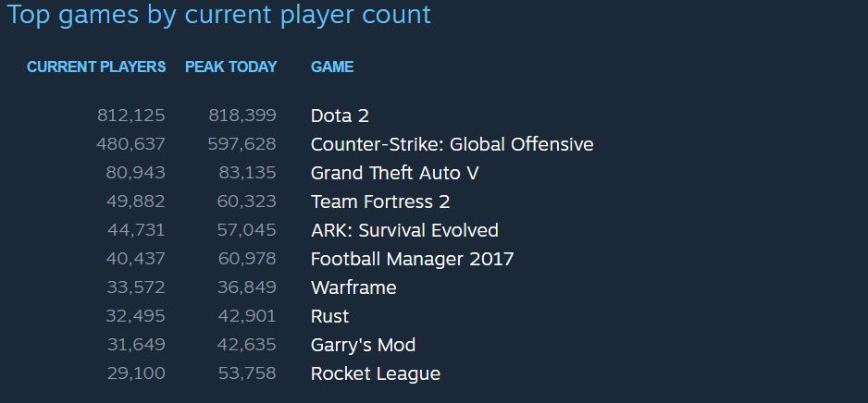Click Warframe's current player count 33,572
Image resolution: width=868 pixels, height=403 pixels.
(135, 287)
